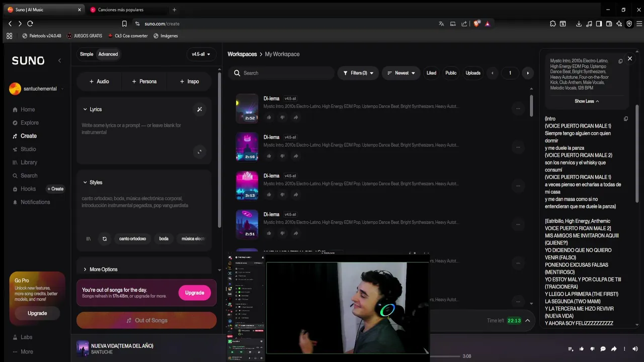
Task: Share the Di-lema song with 3:13 duration
Action: coord(296,195)
